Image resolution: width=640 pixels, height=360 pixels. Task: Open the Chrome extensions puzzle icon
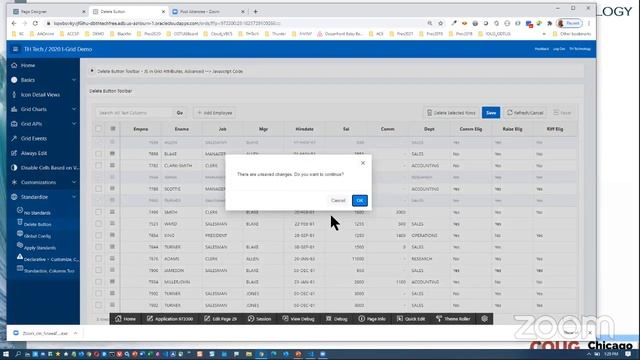click(x=550, y=23)
